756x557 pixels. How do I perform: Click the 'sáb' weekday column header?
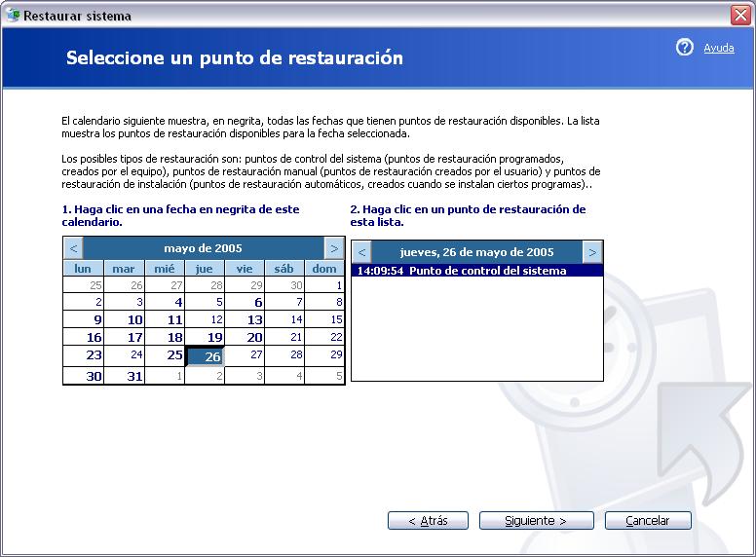pos(284,269)
